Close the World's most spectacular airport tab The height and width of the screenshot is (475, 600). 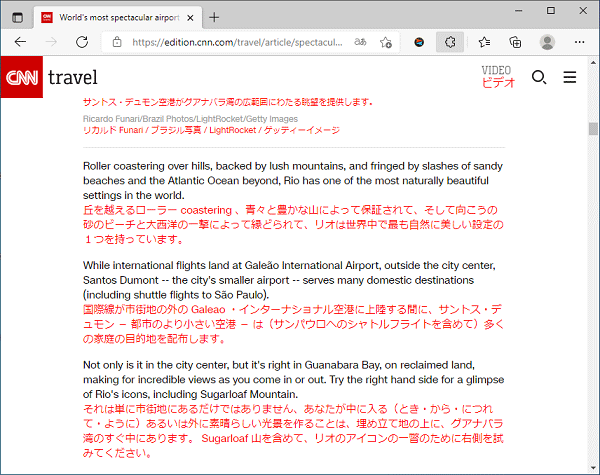point(190,18)
